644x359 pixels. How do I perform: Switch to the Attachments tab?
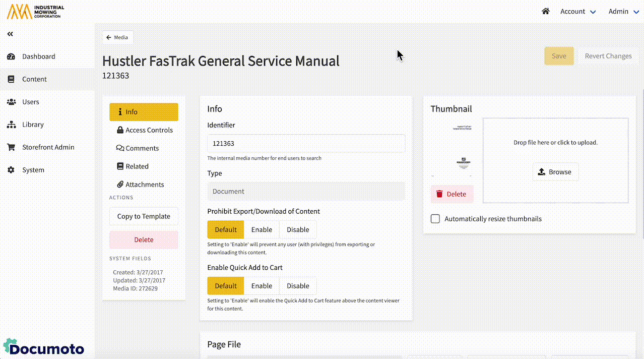click(x=144, y=185)
